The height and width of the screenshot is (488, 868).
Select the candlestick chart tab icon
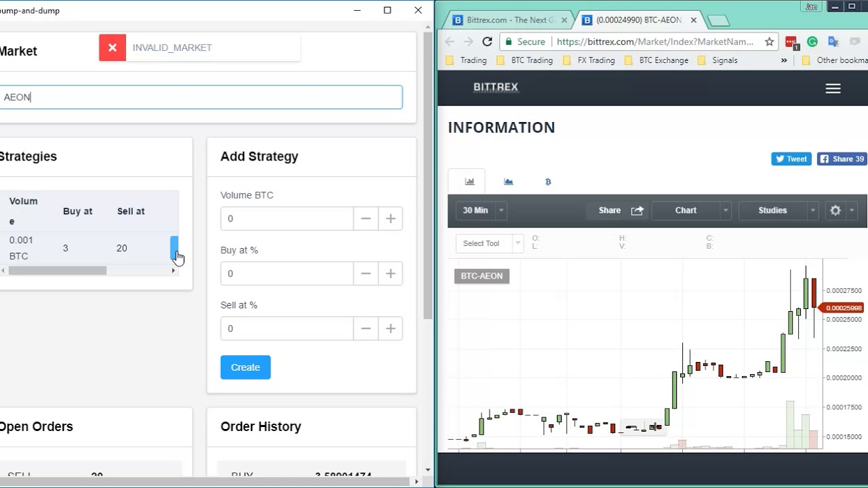pyautogui.click(x=469, y=182)
